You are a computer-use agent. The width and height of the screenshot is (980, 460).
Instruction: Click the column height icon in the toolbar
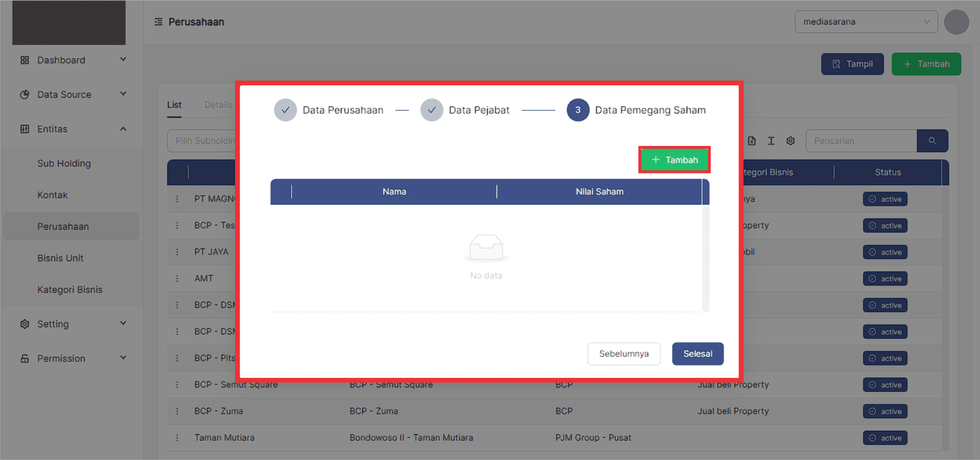(x=771, y=141)
